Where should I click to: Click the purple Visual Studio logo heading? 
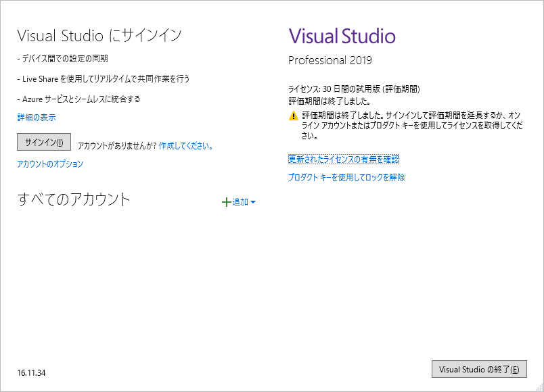(x=342, y=36)
